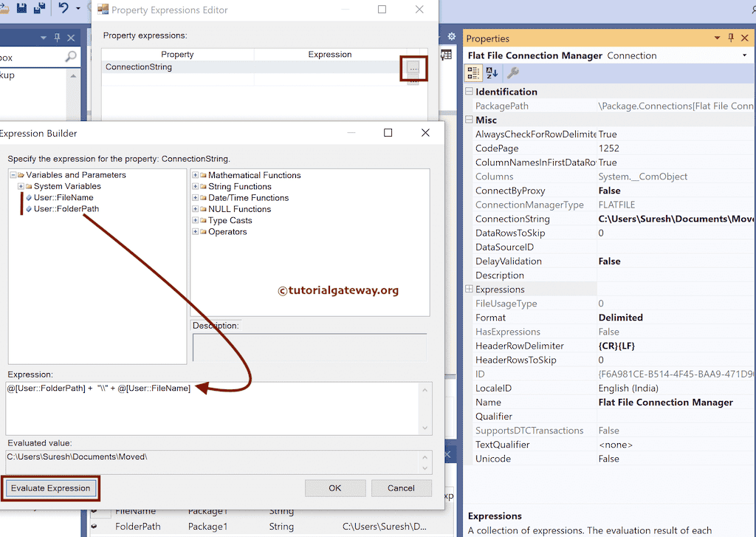Click the Save All icon in the toolbar

pyautogui.click(x=39, y=8)
